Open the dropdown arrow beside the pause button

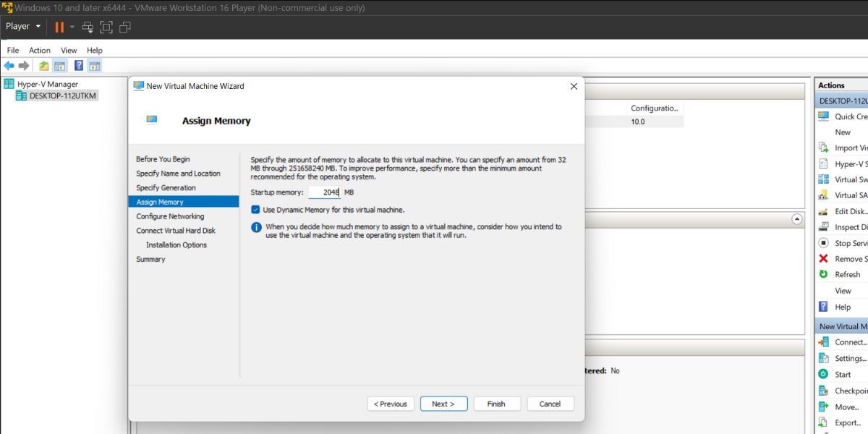point(72,27)
